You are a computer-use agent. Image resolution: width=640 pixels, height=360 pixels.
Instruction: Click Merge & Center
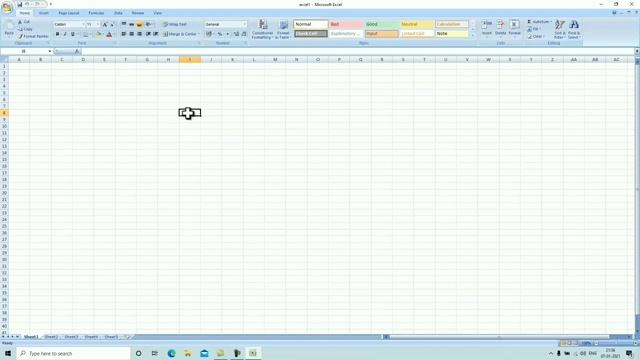(181, 34)
